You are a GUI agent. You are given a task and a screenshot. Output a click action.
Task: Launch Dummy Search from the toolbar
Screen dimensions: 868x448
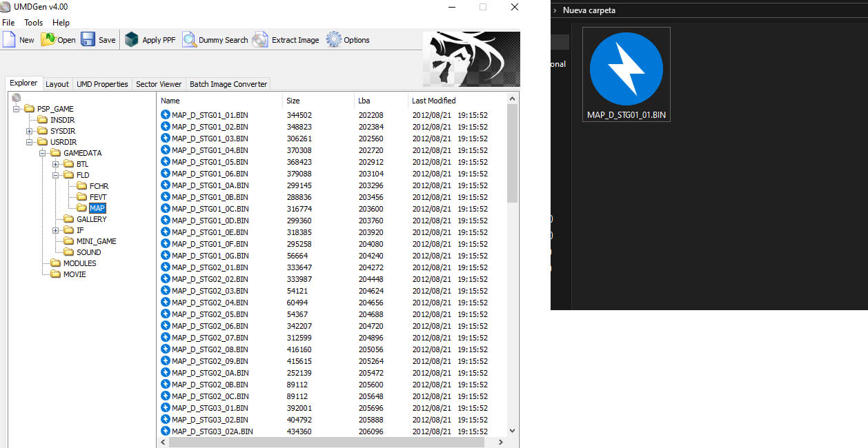point(190,40)
